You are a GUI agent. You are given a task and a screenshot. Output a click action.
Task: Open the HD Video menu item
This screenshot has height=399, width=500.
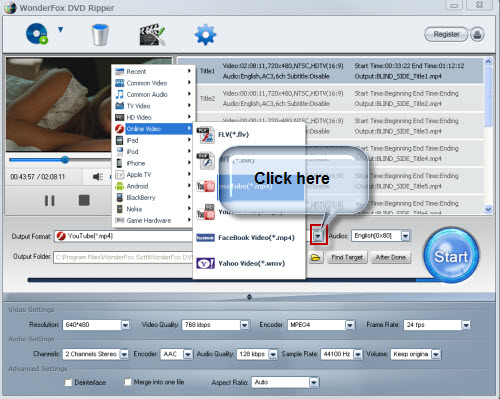click(x=153, y=117)
